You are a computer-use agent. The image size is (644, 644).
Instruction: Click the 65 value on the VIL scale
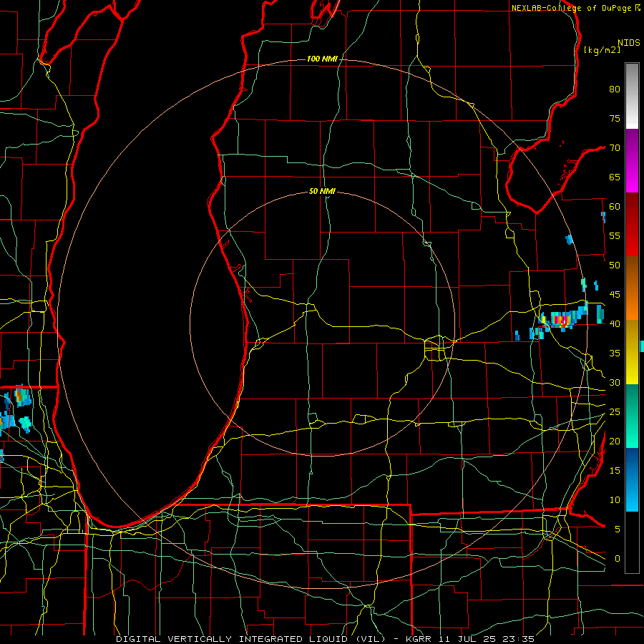615,177
